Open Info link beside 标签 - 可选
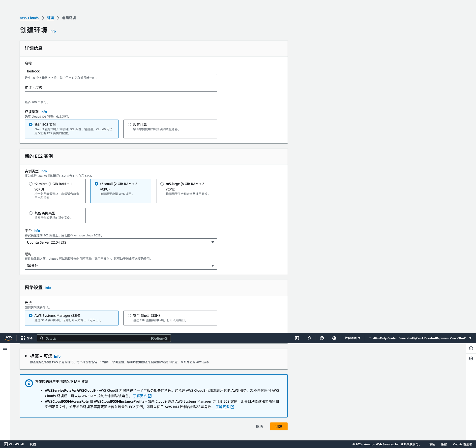 point(57,356)
